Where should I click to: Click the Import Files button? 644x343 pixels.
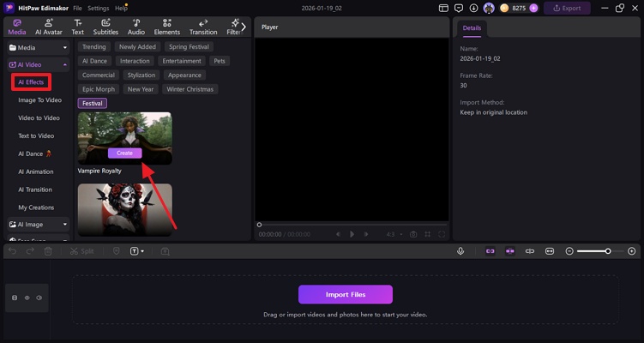pos(345,294)
